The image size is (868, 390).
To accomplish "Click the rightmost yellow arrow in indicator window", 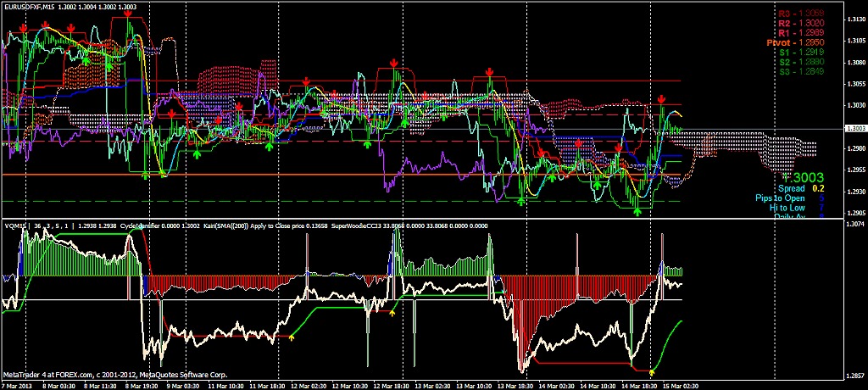I will click(651, 371).
